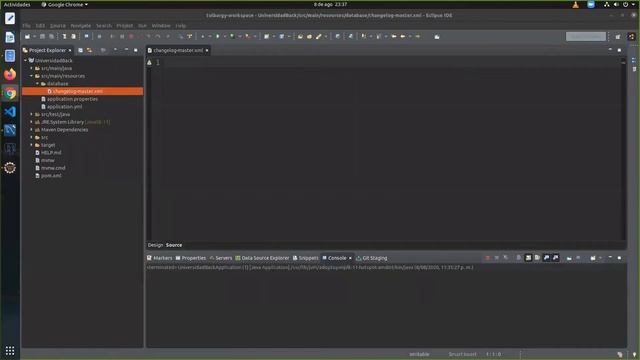The height and width of the screenshot is (360, 640).
Task: Toggle Link with Editor in Project Explorer
Action: (x=89, y=50)
